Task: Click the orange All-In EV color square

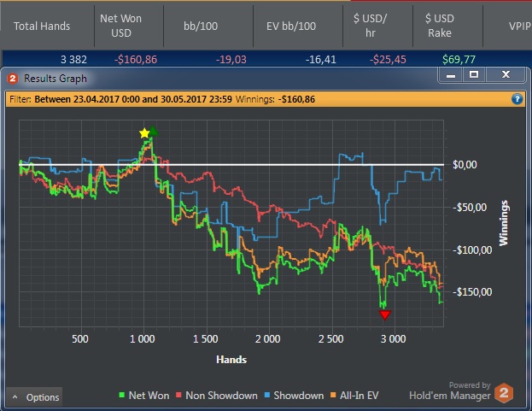Action: pos(333,395)
